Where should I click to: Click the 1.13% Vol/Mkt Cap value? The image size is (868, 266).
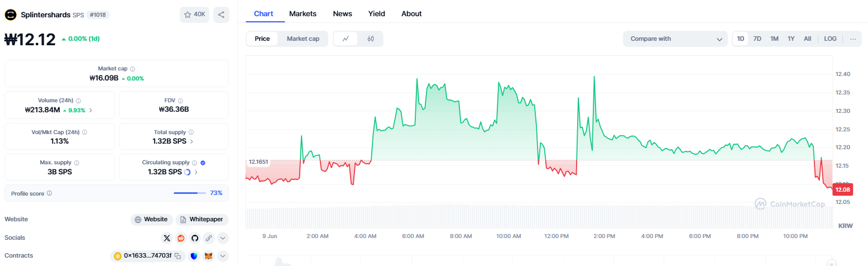pos(60,141)
